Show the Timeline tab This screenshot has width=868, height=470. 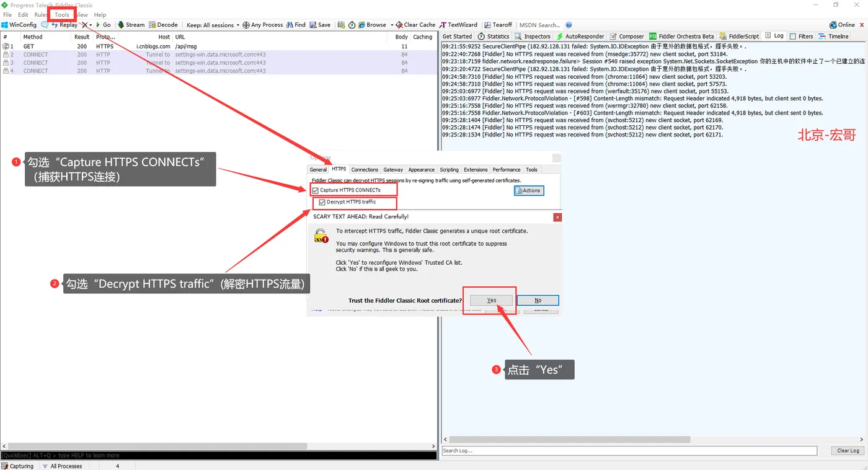click(x=833, y=37)
